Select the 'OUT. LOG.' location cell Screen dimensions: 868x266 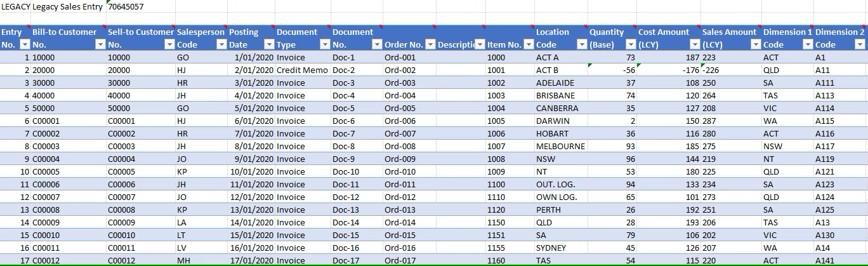562,184
